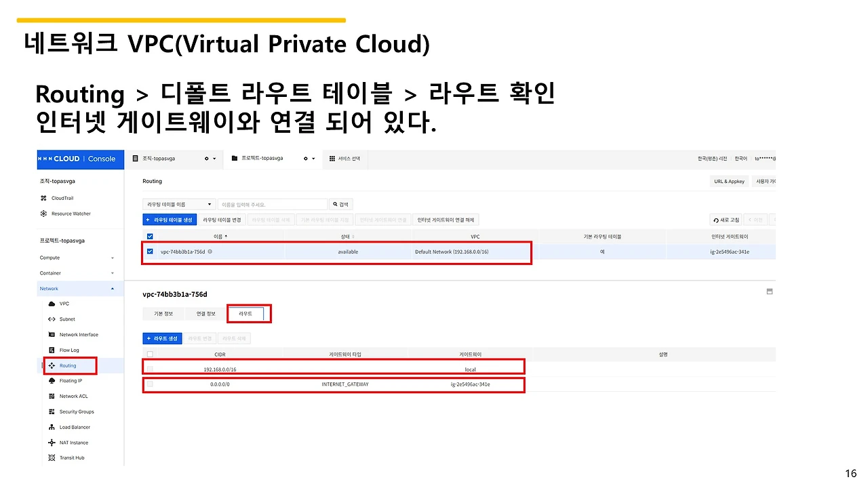
Task: Click the Floating IP icon
Action: [52, 381]
